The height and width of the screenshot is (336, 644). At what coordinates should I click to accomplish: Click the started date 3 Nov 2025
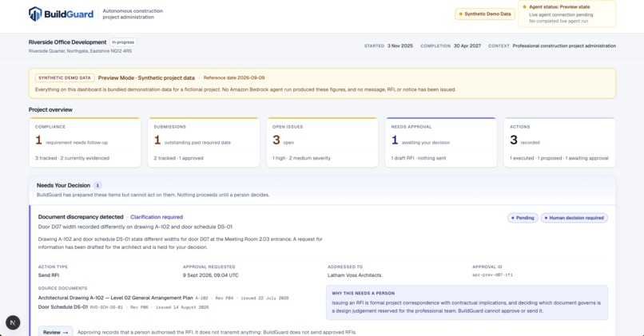400,46
